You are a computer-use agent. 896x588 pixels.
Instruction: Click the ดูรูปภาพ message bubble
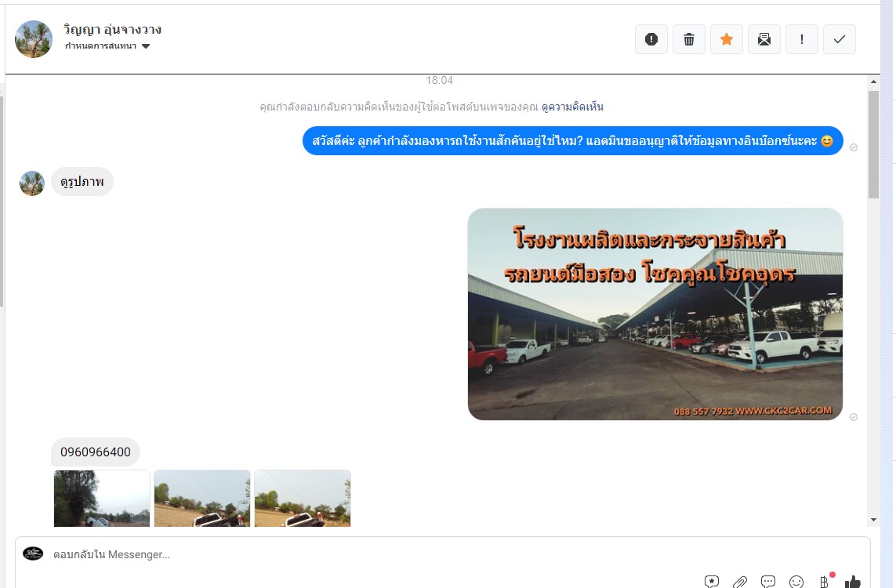point(82,182)
